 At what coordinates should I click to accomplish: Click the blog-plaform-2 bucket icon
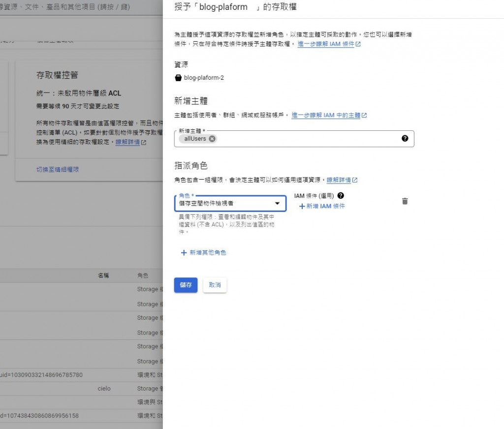[x=178, y=78]
